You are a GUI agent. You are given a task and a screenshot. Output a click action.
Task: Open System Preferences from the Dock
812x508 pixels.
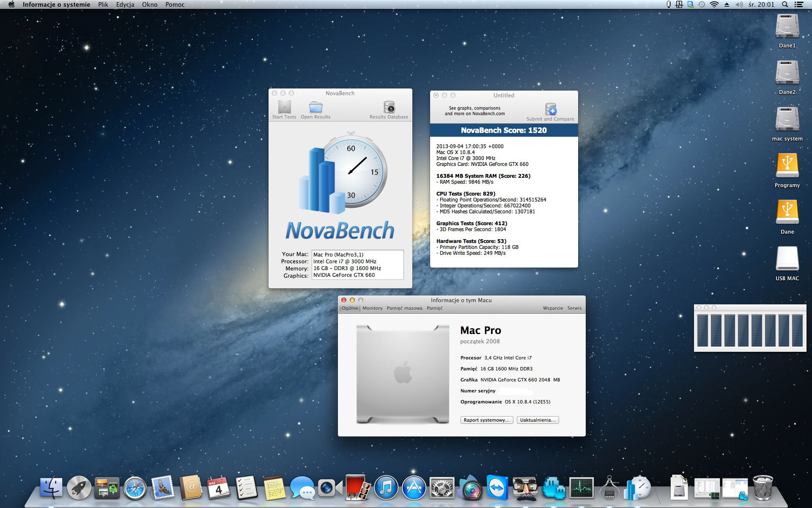(442, 488)
